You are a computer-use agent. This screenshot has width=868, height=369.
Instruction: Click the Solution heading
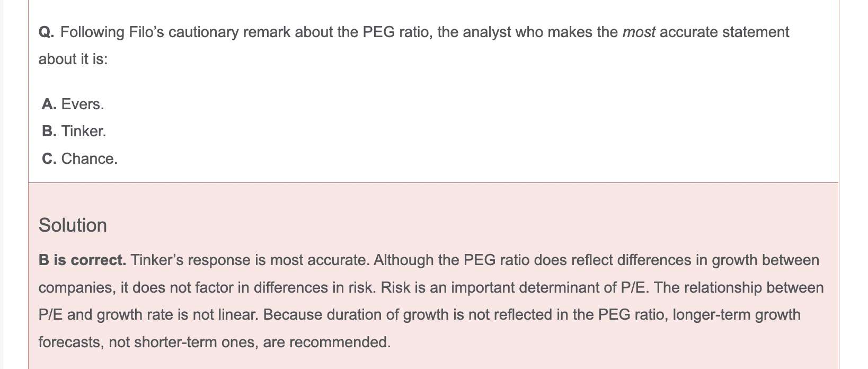[73, 225]
